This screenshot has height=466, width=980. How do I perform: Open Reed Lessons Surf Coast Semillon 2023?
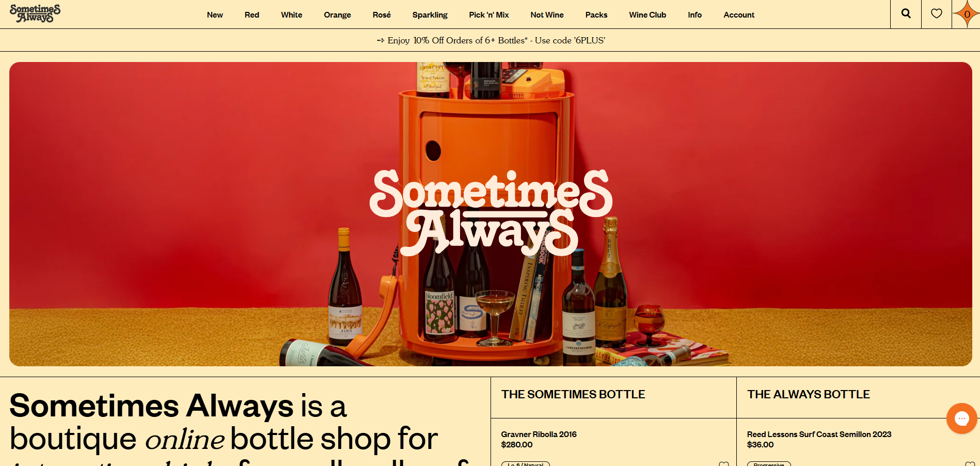(x=819, y=434)
